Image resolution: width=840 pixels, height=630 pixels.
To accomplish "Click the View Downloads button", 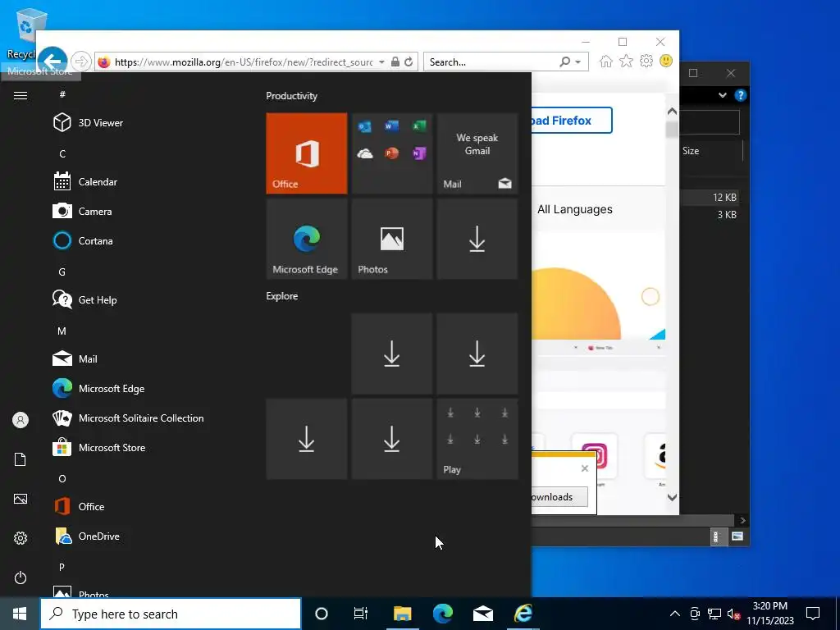I will coord(559,497).
